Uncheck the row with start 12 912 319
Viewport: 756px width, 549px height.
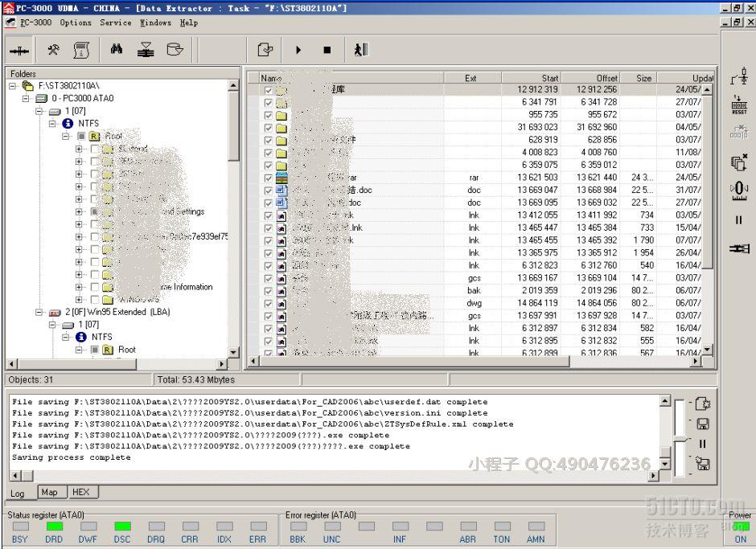(269, 90)
